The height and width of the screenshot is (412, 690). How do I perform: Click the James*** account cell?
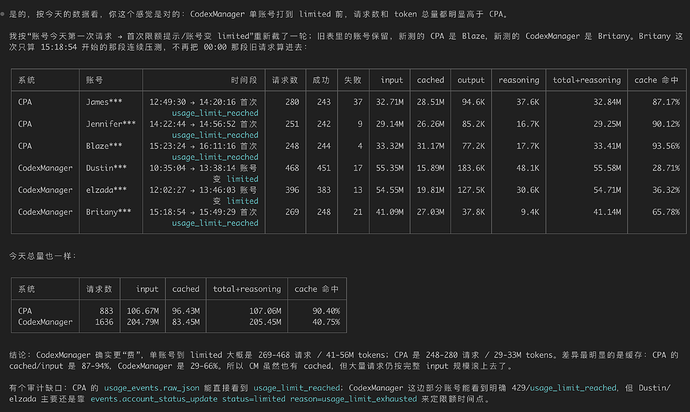(104, 102)
